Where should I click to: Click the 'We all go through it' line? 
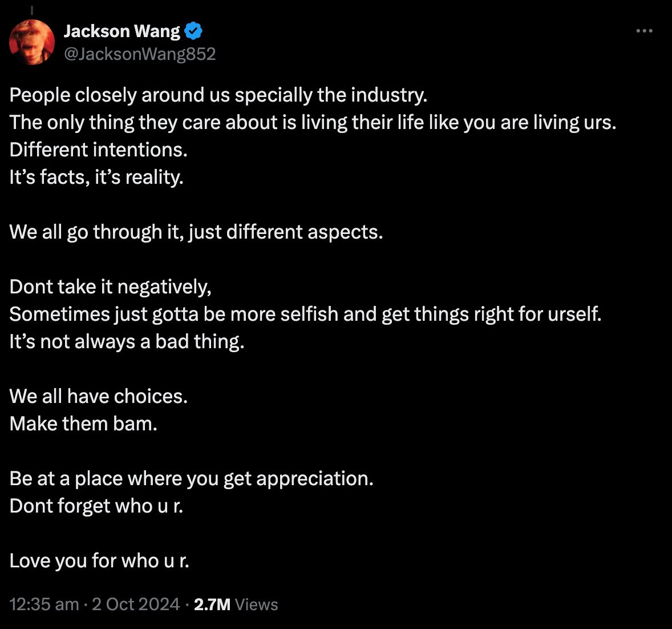click(196, 232)
